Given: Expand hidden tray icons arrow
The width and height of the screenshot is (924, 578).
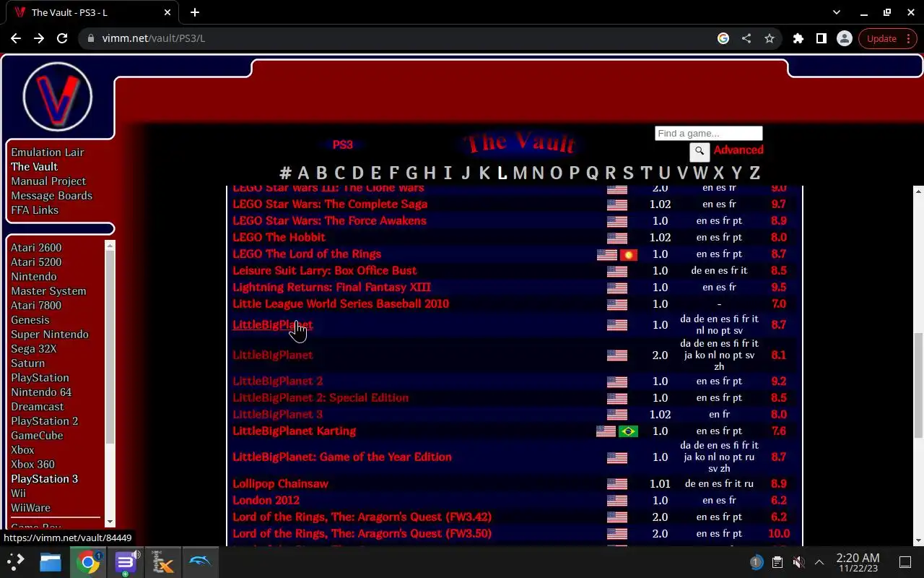Looking at the screenshot, I should 819,562.
